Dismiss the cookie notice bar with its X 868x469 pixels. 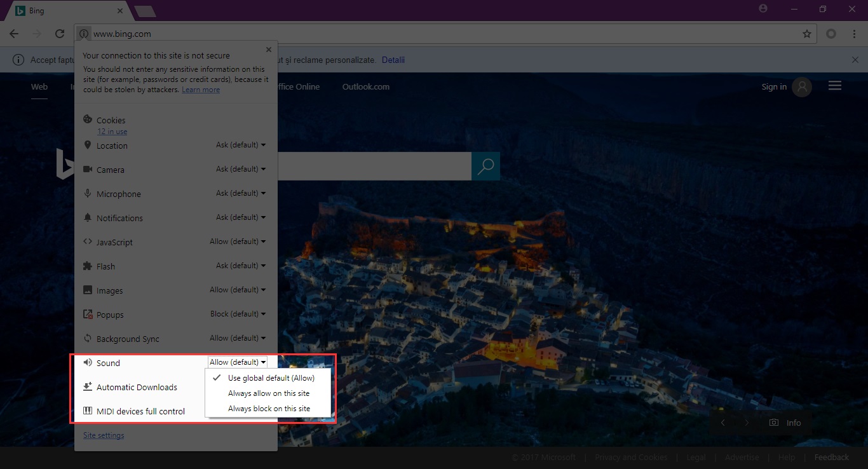(855, 60)
